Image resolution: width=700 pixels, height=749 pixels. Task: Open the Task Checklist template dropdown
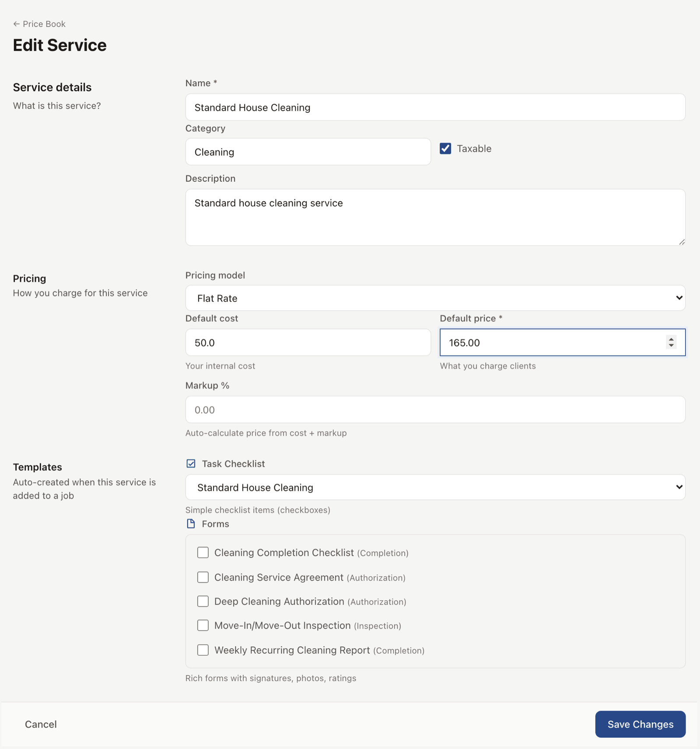435,487
